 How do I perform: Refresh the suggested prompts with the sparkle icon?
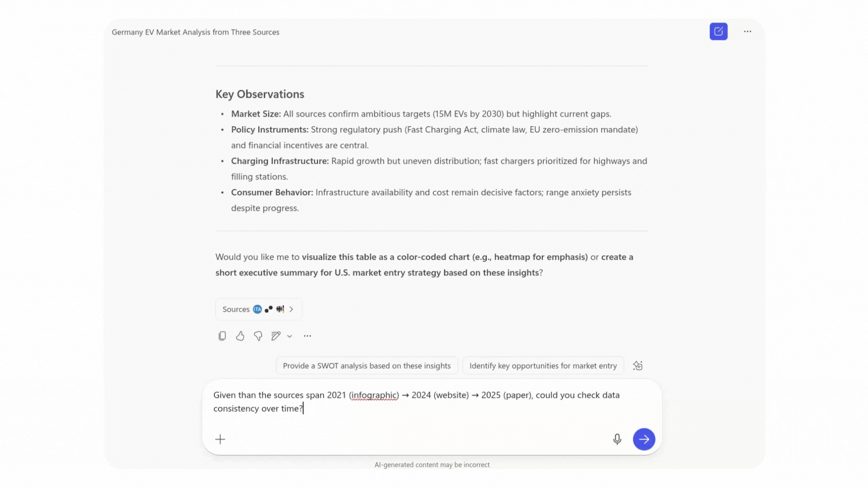637,366
